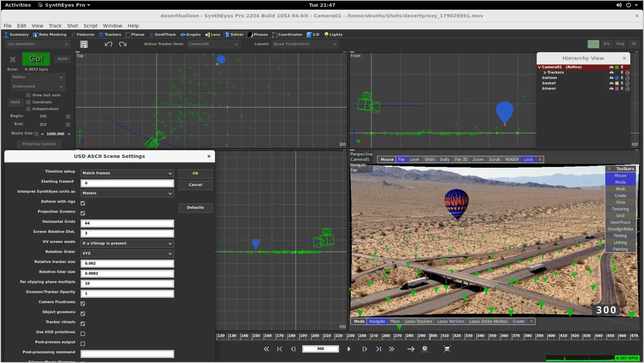Open the Script menu
The image size is (644, 363).
pos(90,26)
